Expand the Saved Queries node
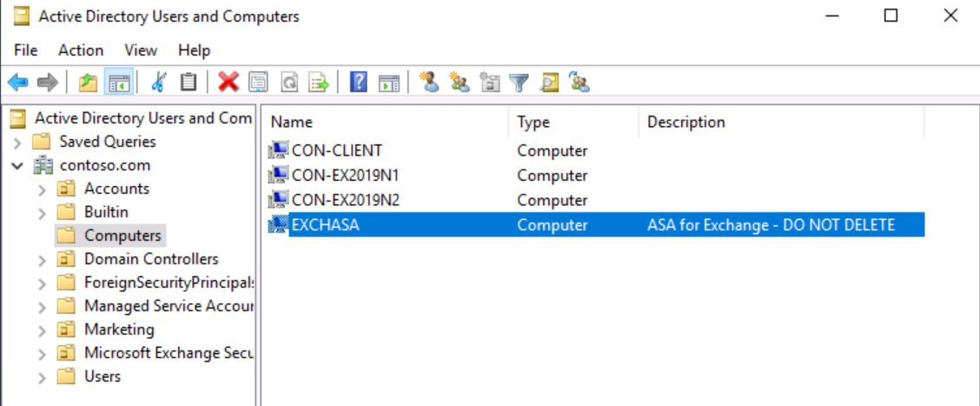The width and height of the screenshot is (980, 406). coord(17,142)
